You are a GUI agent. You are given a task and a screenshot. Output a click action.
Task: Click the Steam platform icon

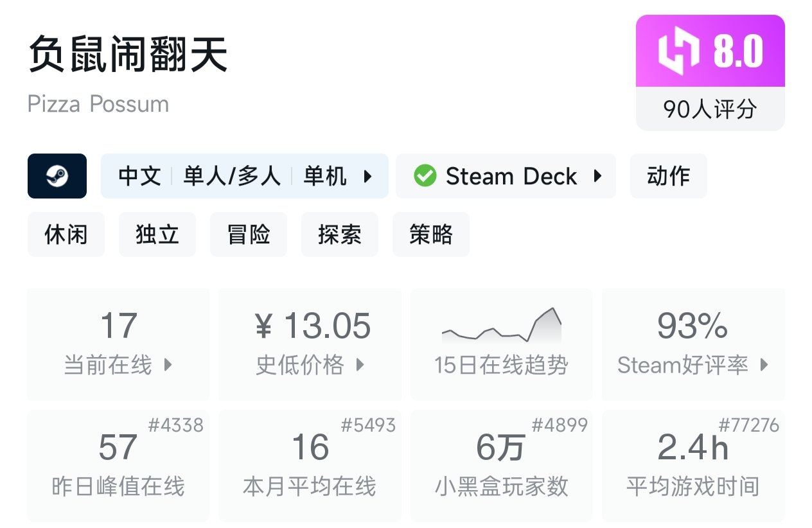point(57,176)
